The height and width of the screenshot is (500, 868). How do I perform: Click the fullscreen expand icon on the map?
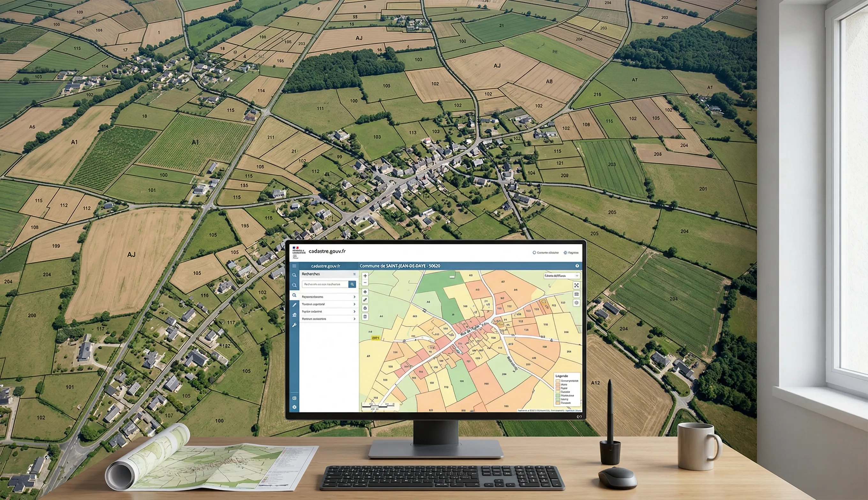[x=577, y=286]
